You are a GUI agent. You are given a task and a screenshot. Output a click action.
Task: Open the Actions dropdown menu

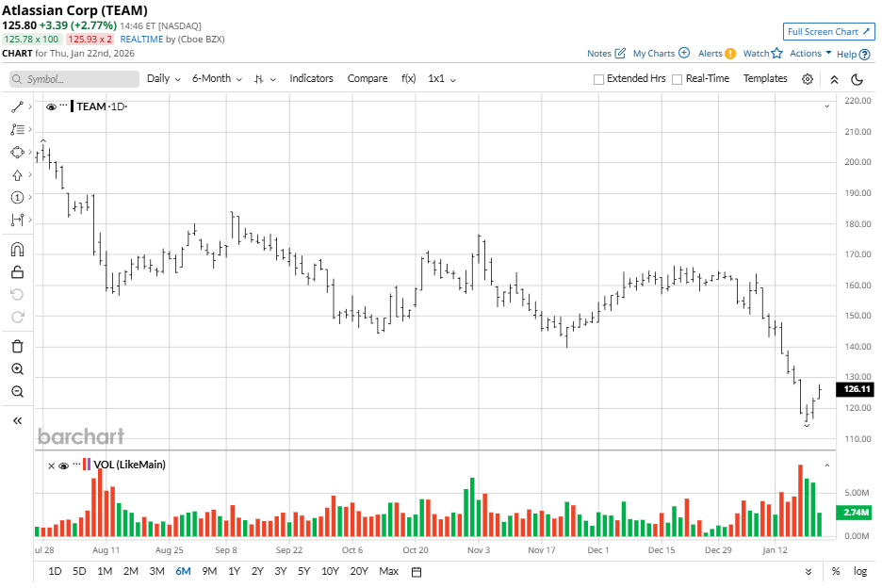810,53
